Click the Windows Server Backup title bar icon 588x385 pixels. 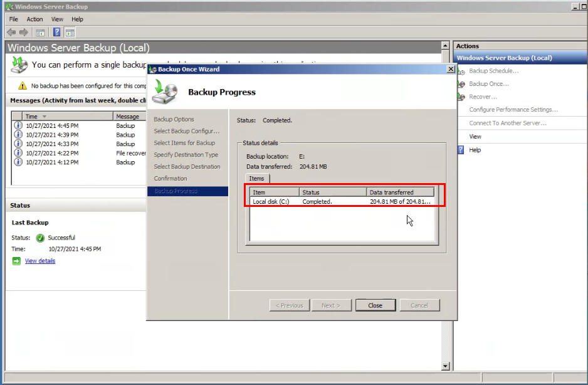pyautogui.click(x=9, y=6)
